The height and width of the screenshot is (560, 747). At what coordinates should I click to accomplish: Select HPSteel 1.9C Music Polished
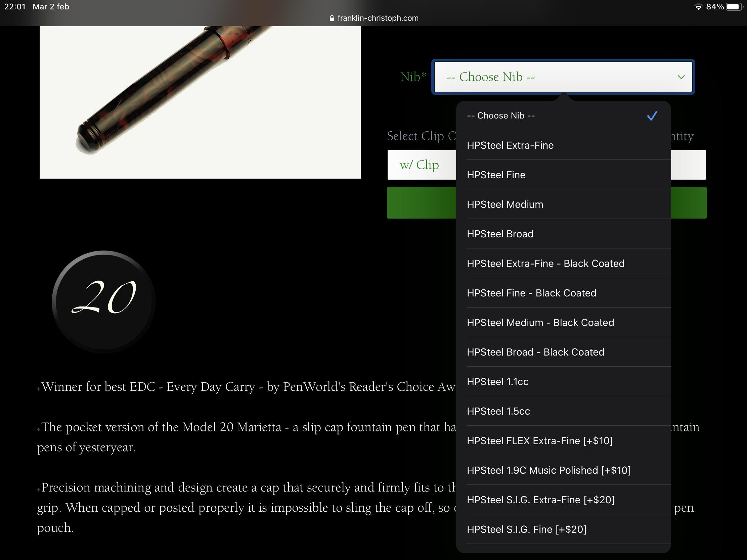[x=548, y=470]
